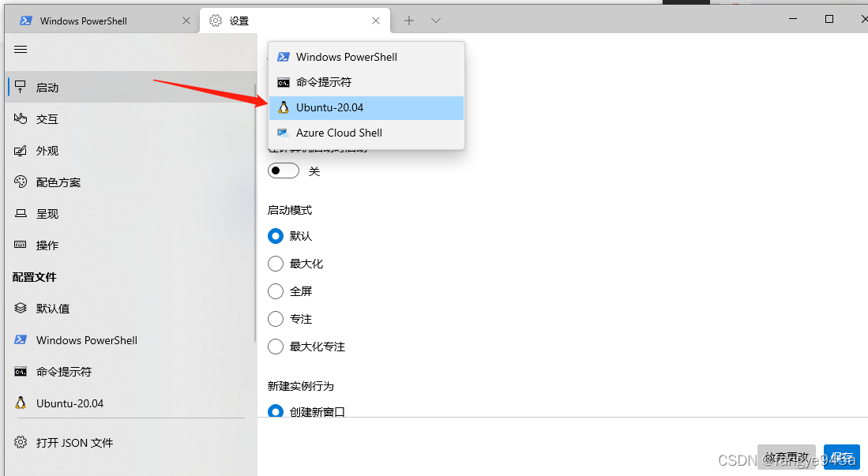Click the 保存 save button
Screen dimensions: 868x476
click(841, 457)
